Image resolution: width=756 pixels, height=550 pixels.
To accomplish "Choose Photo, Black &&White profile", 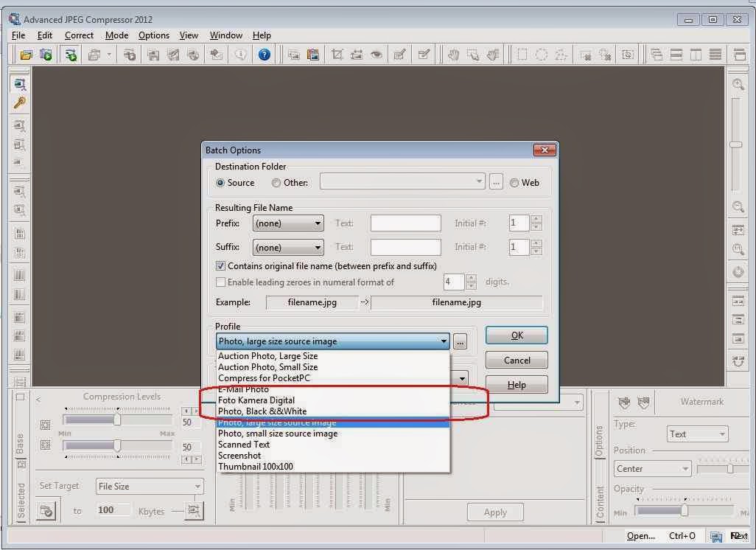I will pos(332,411).
